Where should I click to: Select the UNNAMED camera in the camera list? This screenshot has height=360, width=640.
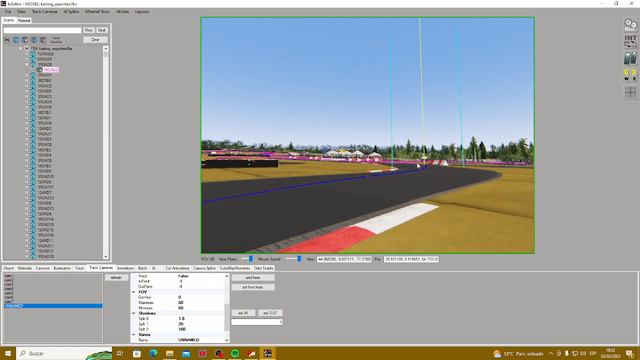tap(53, 306)
